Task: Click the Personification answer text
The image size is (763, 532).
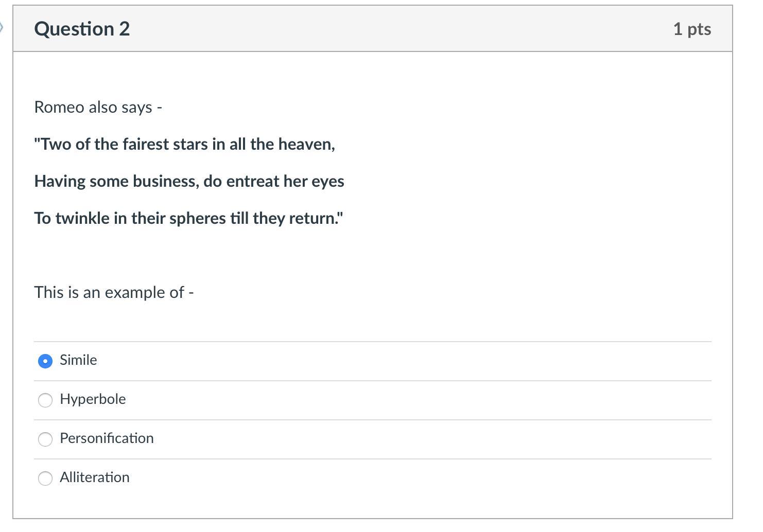Action: tap(107, 438)
